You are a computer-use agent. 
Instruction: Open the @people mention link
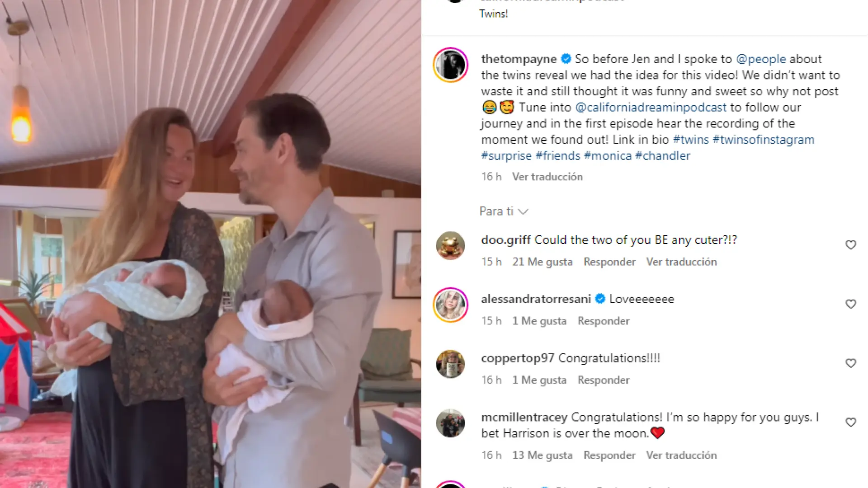[761, 59]
